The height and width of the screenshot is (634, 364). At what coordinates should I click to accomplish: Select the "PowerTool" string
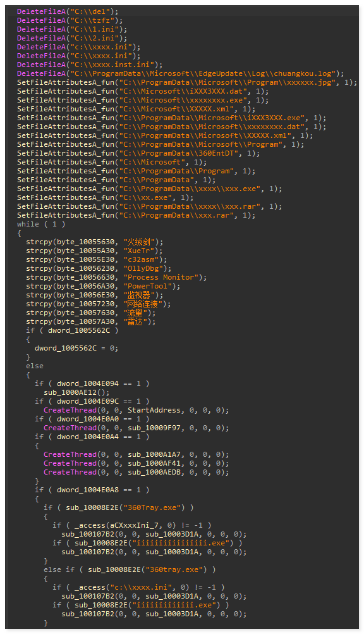[x=148, y=286]
